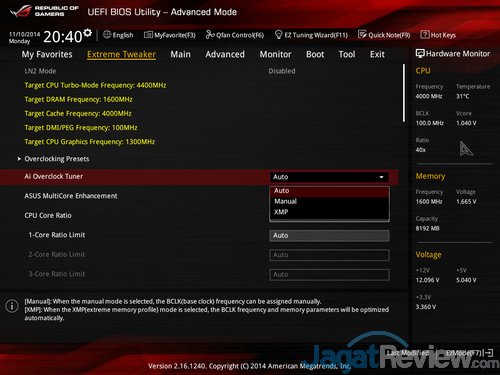Viewport: 500px width, 375px height.
Task: Switch to EzMode(F7) at bottom right
Action: coord(469,353)
